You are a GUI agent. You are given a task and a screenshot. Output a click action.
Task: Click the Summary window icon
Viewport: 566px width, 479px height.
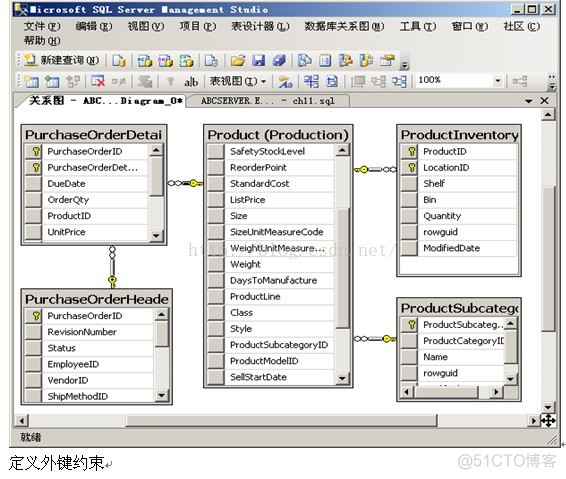click(x=325, y=60)
